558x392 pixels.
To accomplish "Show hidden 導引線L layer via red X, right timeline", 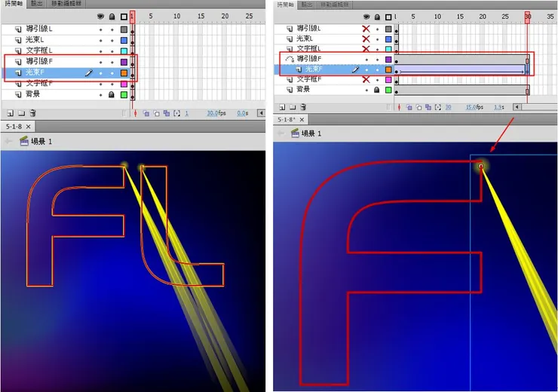I will [366, 29].
